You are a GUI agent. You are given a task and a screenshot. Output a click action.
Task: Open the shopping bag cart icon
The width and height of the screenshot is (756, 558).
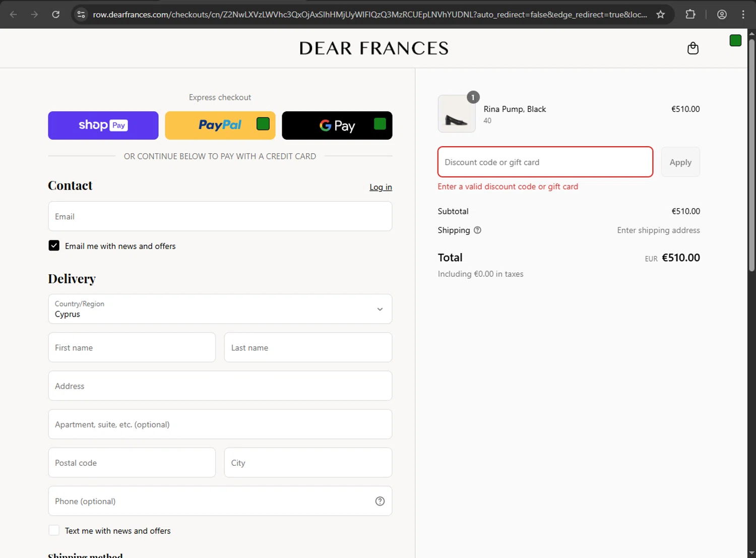(693, 48)
